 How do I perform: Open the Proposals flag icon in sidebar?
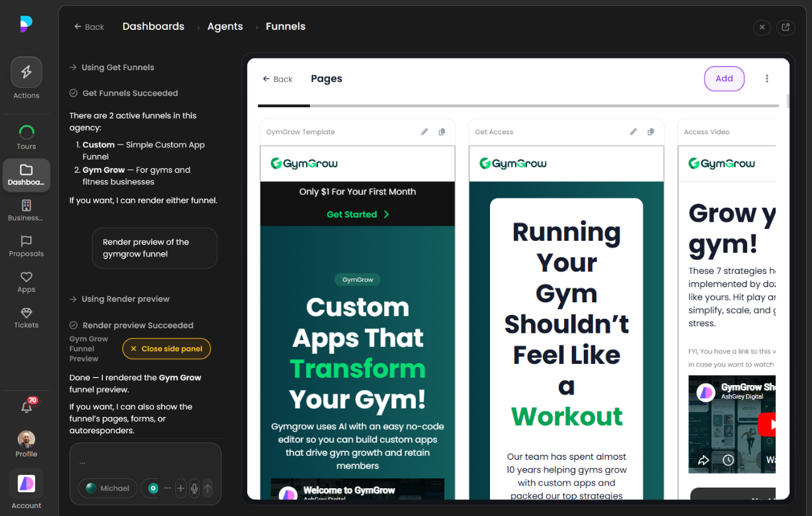26,241
